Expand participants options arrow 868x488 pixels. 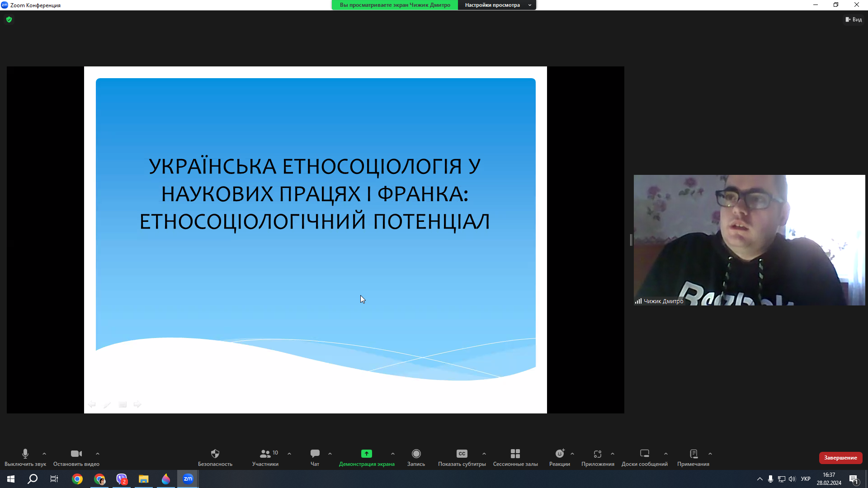point(289,454)
